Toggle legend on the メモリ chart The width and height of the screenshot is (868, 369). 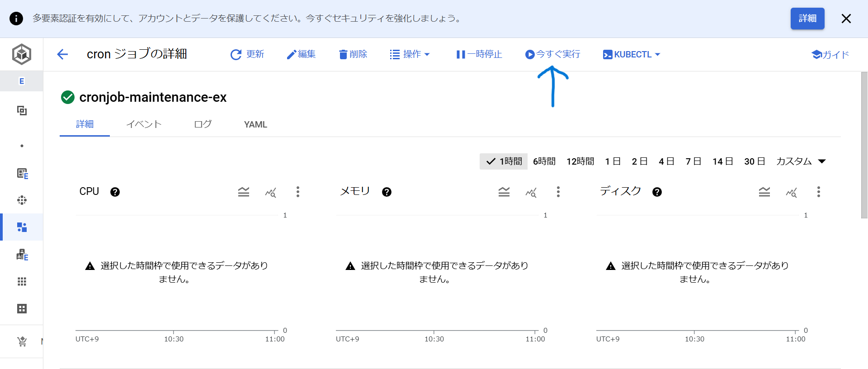point(504,192)
